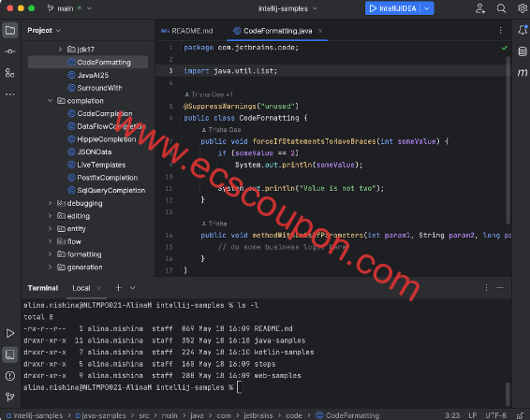
Task: Expand the flow folder
Action: (x=50, y=241)
